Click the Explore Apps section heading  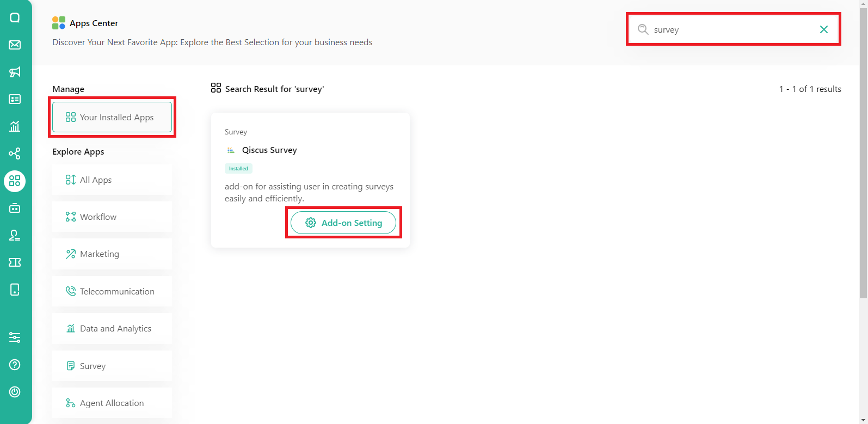coord(78,151)
